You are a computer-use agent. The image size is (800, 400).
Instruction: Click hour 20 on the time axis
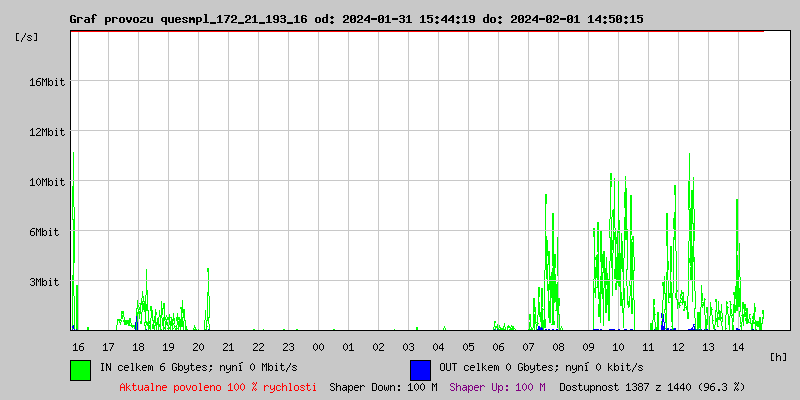[x=198, y=347]
